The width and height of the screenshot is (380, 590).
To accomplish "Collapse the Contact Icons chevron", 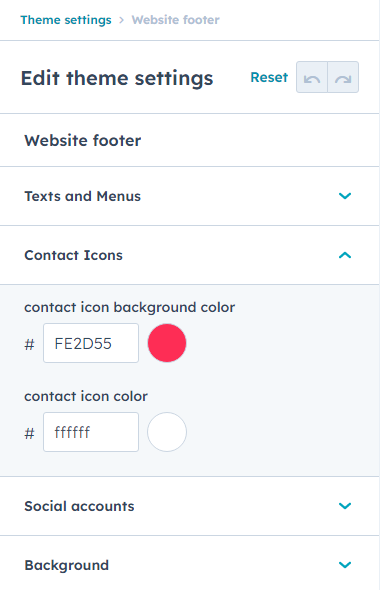I will pyautogui.click(x=345, y=255).
